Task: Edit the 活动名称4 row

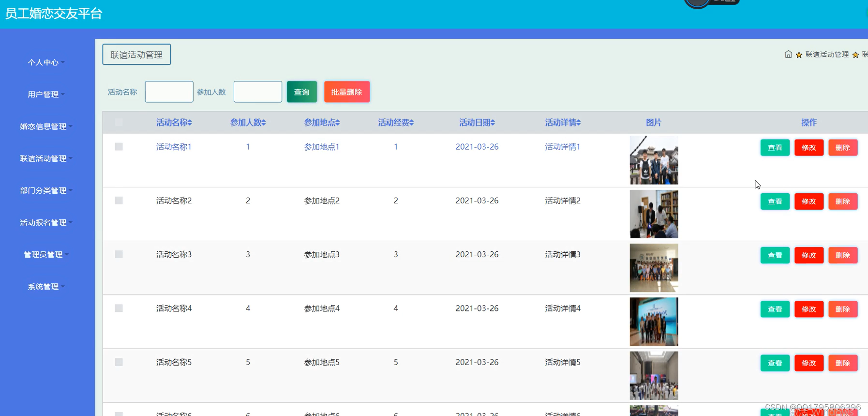Action: point(809,309)
